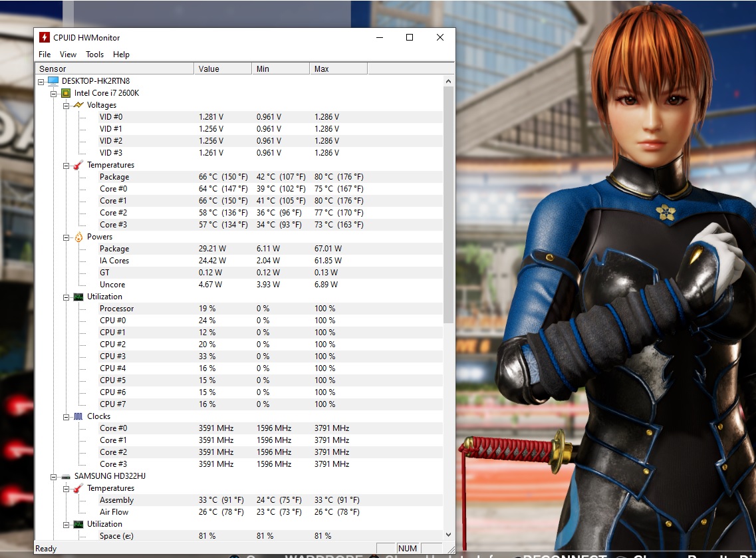Open the Tools menu

point(94,55)
